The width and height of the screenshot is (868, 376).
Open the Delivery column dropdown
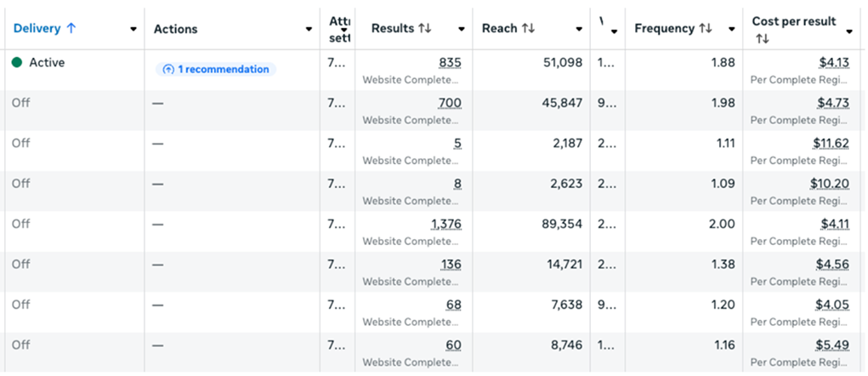click(133, 29)
